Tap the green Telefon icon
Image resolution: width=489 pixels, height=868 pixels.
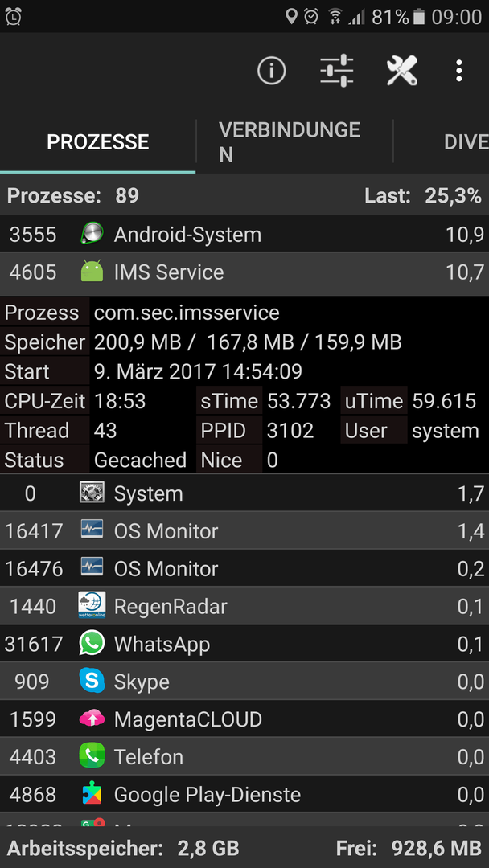coord(92,756)
